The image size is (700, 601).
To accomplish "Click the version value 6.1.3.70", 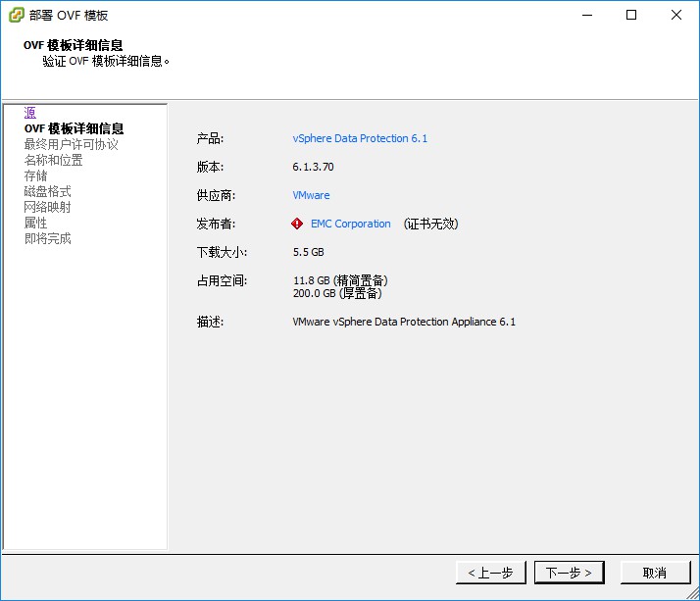I will [313, 167].
